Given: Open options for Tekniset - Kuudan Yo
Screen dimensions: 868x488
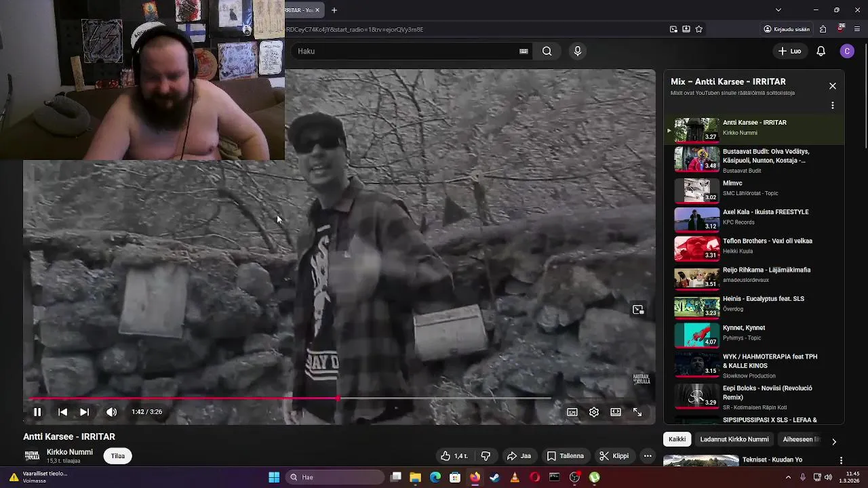Looking at the screenshot, I should coord(842,461).
